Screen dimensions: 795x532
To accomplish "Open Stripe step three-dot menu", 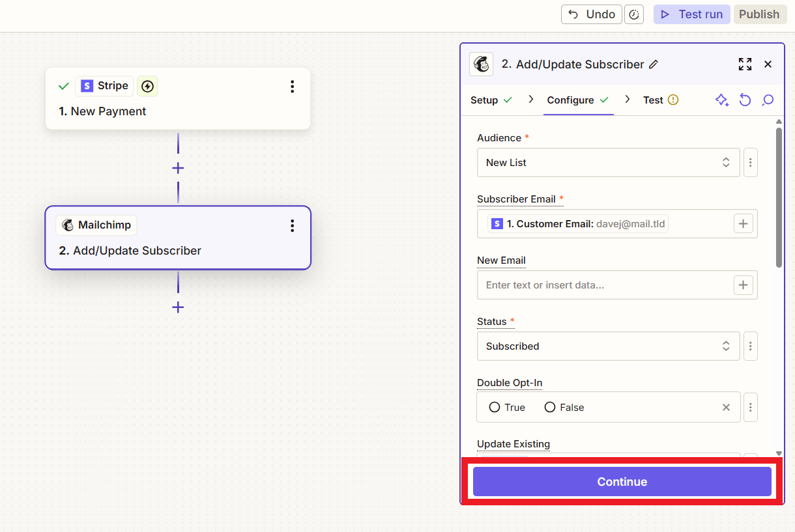I will pyautogui.click(x=292, y=86).
